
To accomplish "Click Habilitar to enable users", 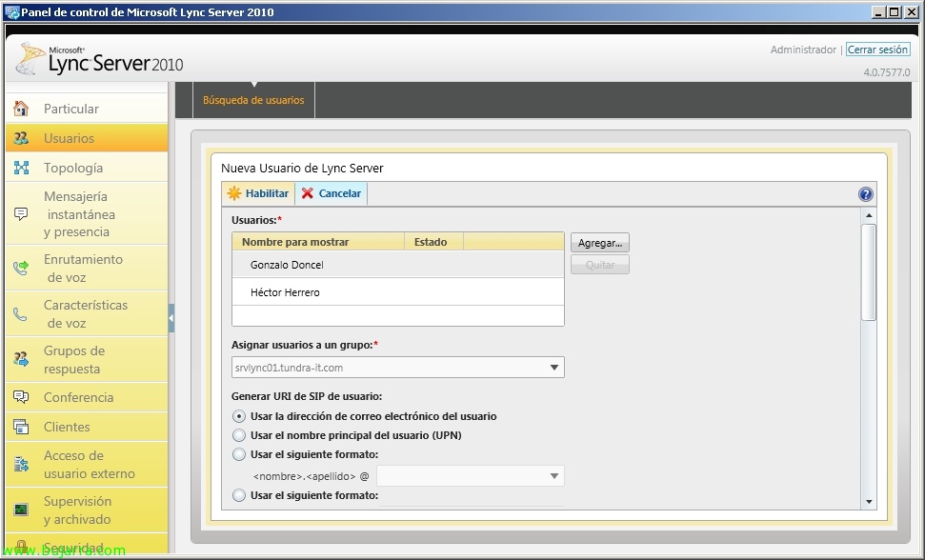I will coord(258,193).
